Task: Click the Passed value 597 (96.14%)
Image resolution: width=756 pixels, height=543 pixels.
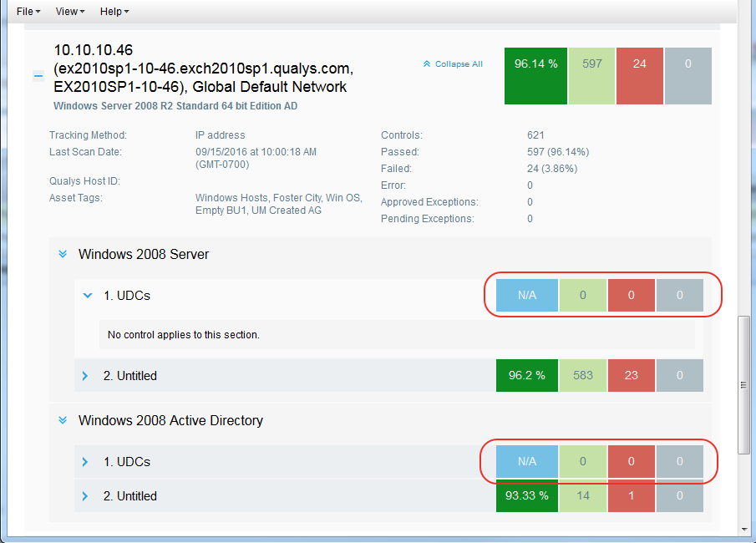Action: coord(558,152)
